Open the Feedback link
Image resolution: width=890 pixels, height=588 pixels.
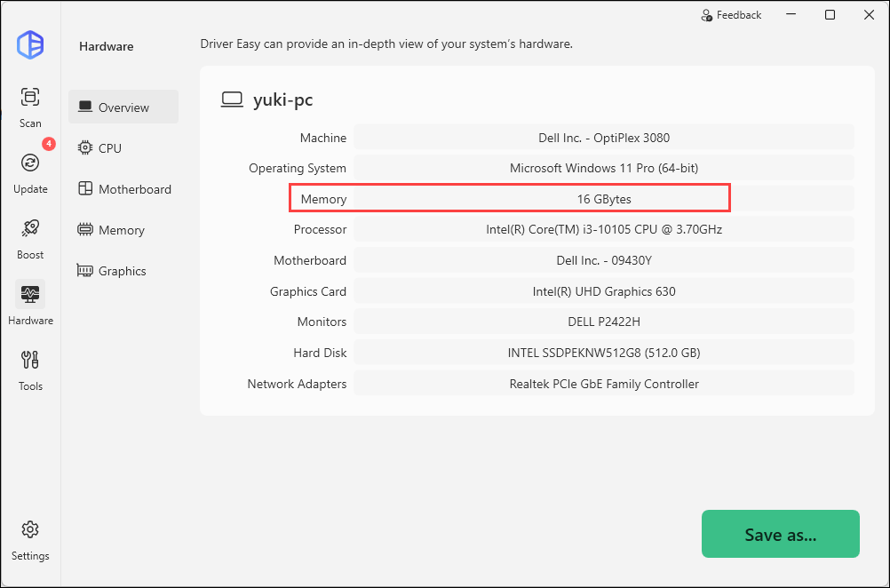pyautogui.click(x=731, y=15)
